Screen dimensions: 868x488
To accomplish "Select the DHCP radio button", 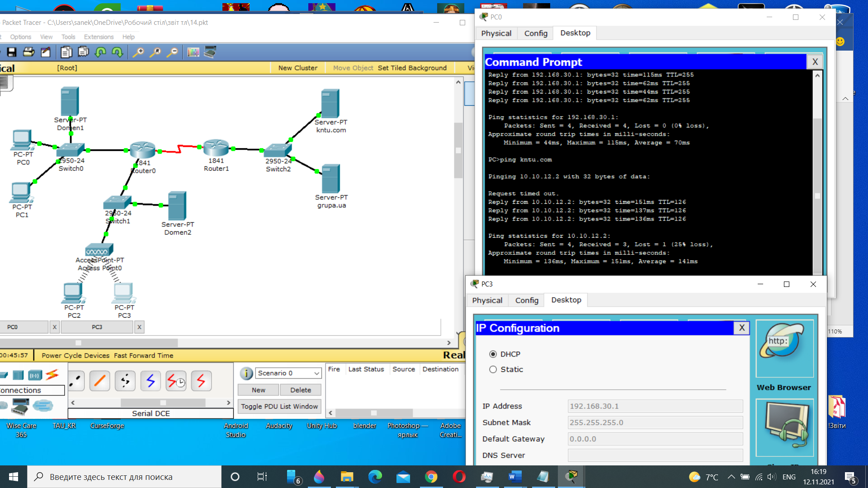I will pos(493,354).
